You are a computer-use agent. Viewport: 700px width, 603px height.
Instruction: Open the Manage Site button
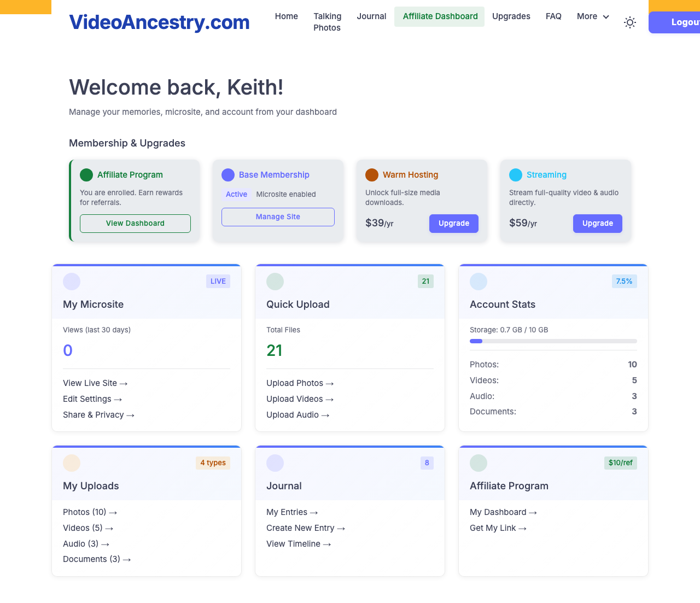pyautogui.click(x=278, y=217)
